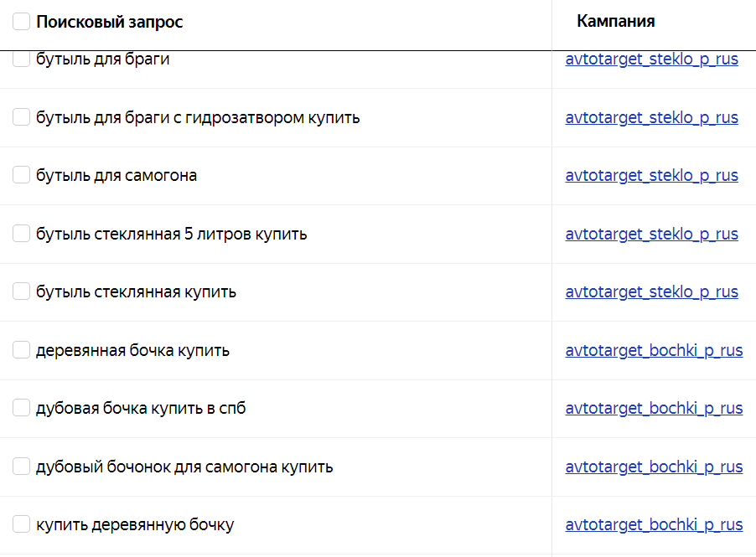Check the box for 'бутыль для браги'
This screenshot has height=557, width=756.
(21, 59)
